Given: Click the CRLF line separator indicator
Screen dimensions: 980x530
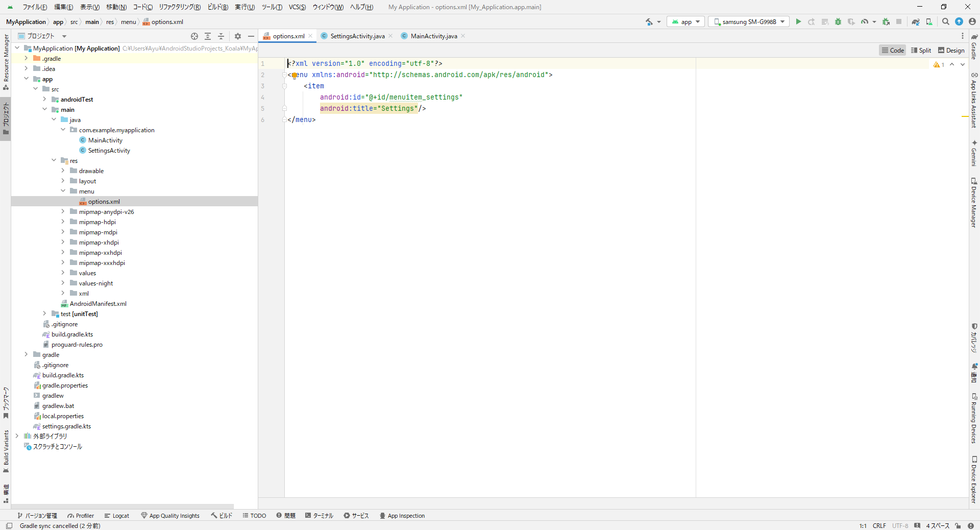Looking at the screenshot, I should [879, 526].
